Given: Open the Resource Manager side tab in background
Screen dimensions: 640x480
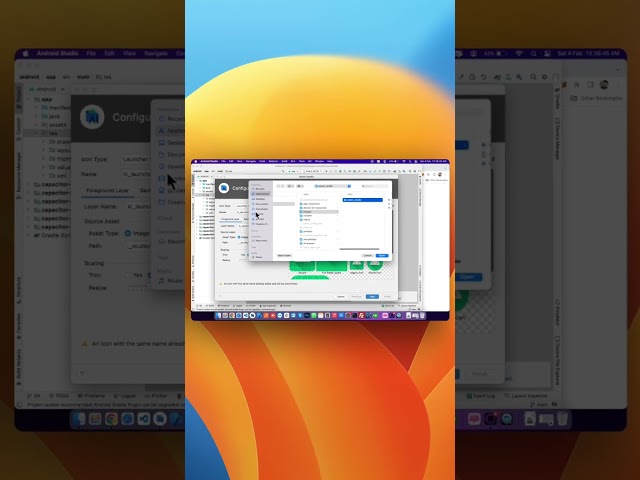Looking at the screenshot, I should coord(18,176).
